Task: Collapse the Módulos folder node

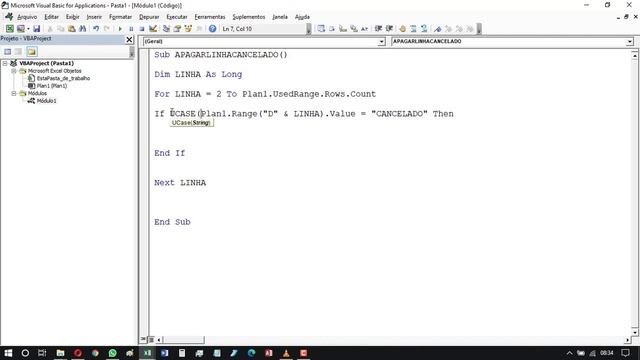Action: [x=14, y=93]
